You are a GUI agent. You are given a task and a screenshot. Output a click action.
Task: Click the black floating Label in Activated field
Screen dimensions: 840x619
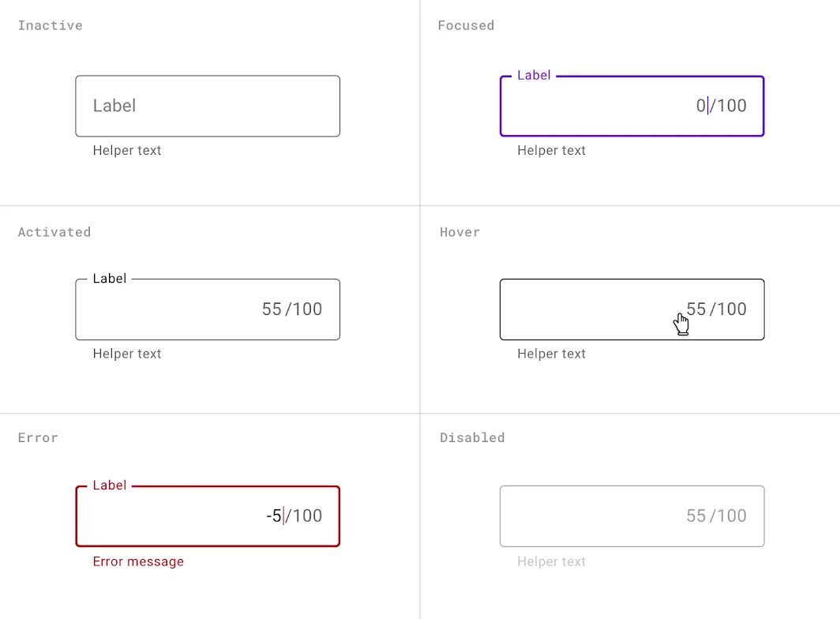(x=110, y=279)
